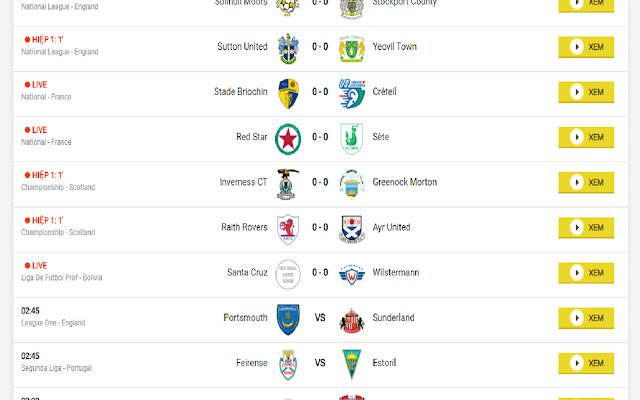Image resolution: width=640 pixels, height=400 pixels.
Task: Open the Wilstermann team logo
Action: [x=351, y=275]
